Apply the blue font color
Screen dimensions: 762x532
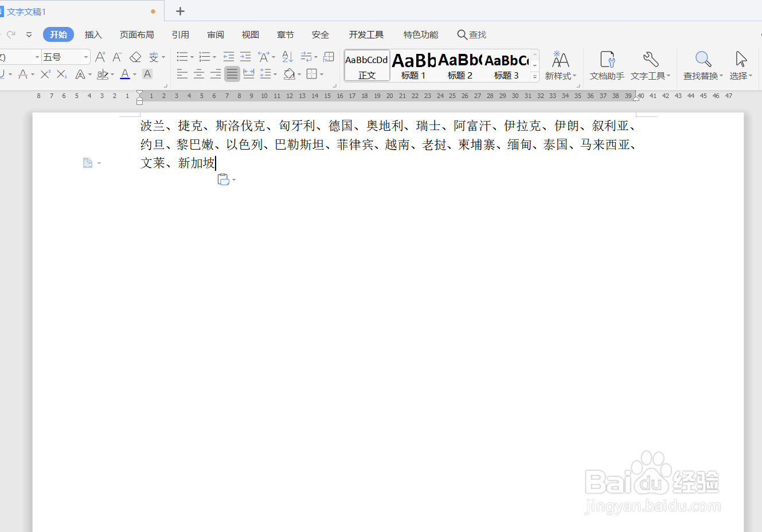pyautogui.click(x=125, y=74)
